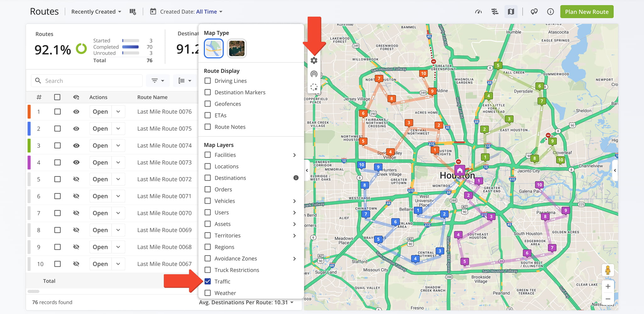
Task: Open the map settings gear icon
Action: click(x=314, y=61)
